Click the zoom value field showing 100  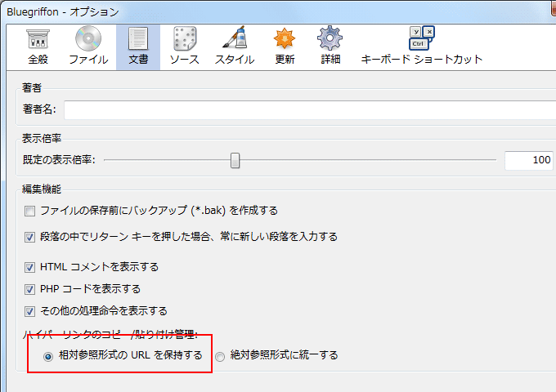[529, 160]
